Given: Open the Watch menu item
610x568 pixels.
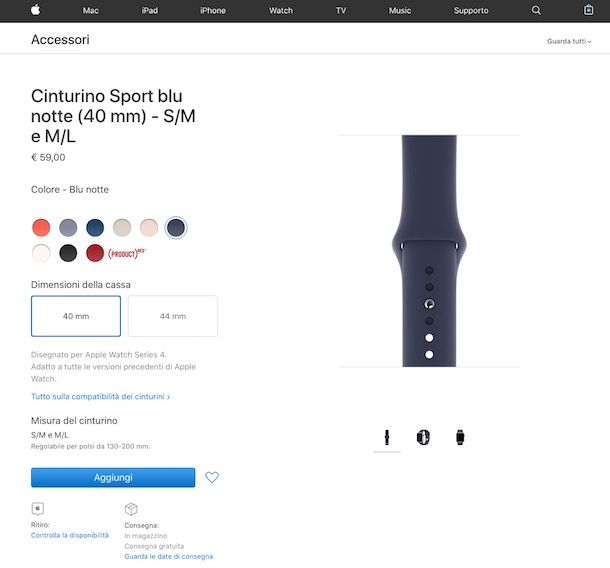Looking at the screenshot, I should [281, 11].
